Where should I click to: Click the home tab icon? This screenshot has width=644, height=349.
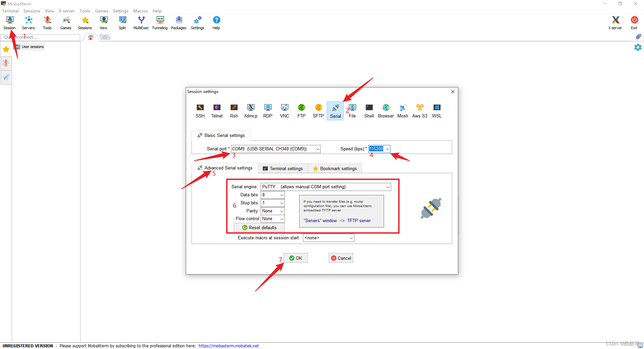click(91, 37)
